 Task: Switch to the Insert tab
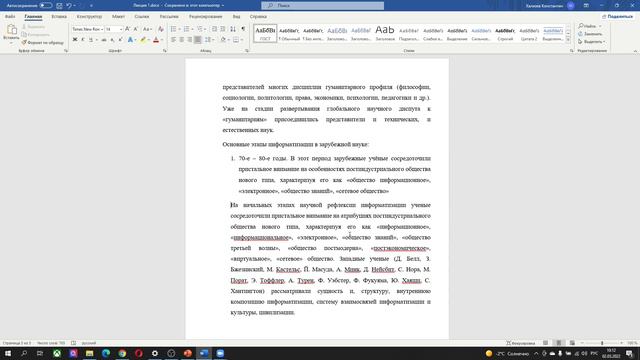point(59,16)
